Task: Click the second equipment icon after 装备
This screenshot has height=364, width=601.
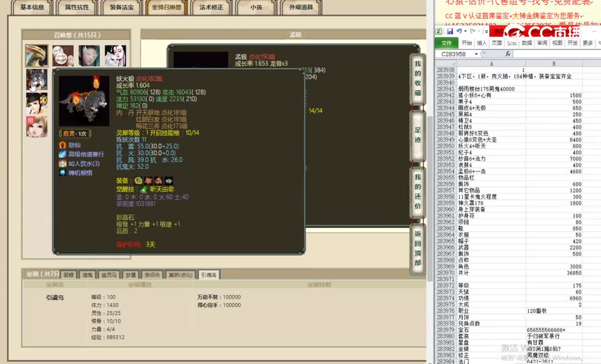Action: tap(148, 180)
